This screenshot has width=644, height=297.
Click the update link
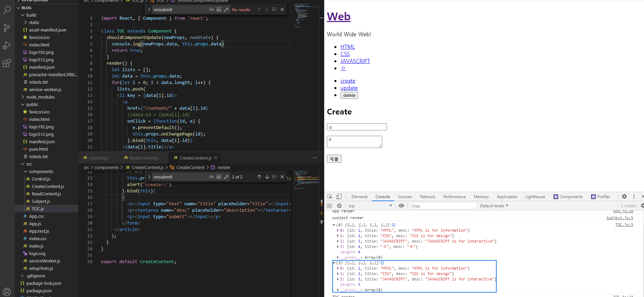tap(349, 88)
